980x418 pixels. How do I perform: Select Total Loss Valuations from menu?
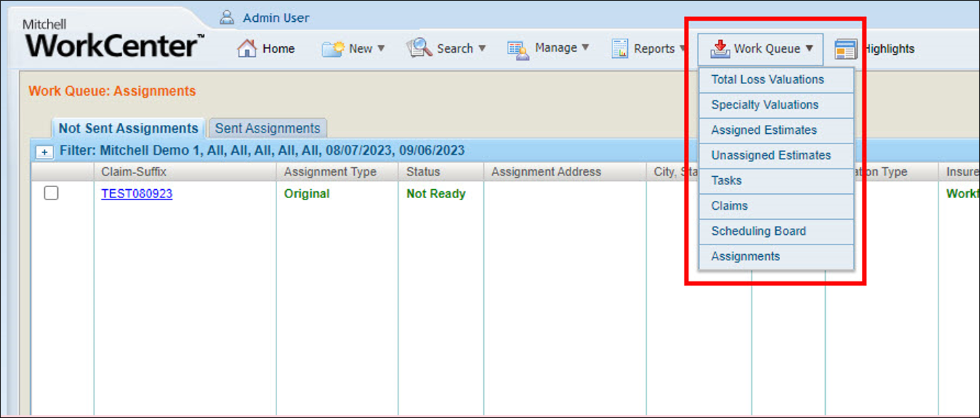777,80
